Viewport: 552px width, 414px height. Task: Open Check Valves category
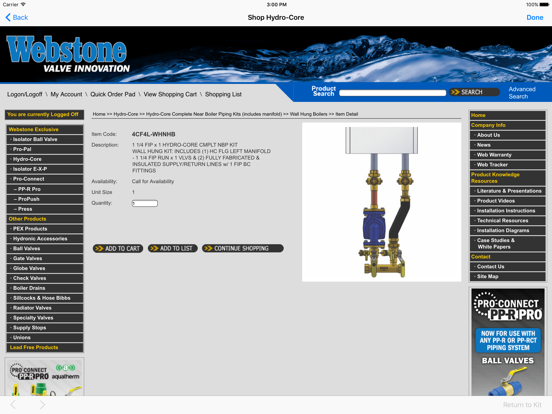point(45,278)
